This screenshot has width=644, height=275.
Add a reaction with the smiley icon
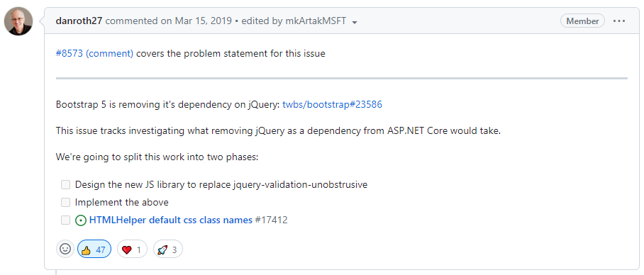coord(65,249)
